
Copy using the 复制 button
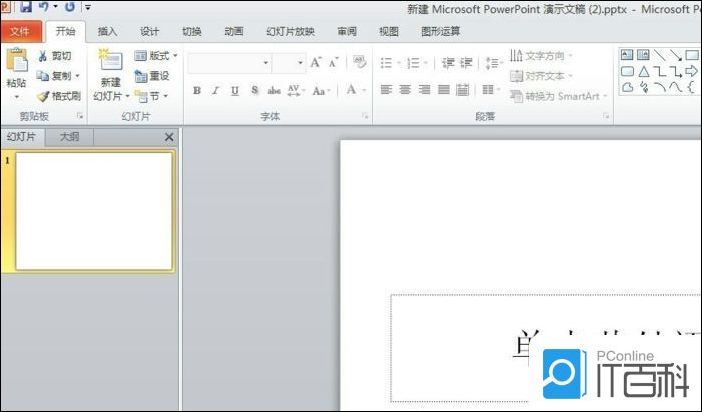click(55, 76)
